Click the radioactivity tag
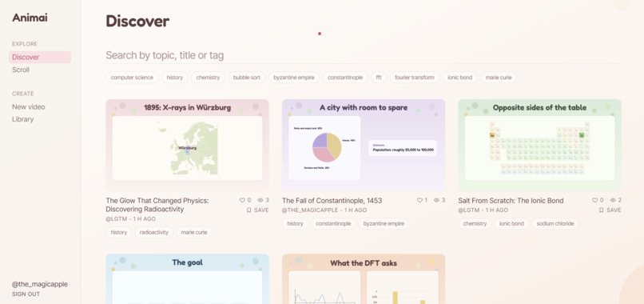 tap(154, 233)
